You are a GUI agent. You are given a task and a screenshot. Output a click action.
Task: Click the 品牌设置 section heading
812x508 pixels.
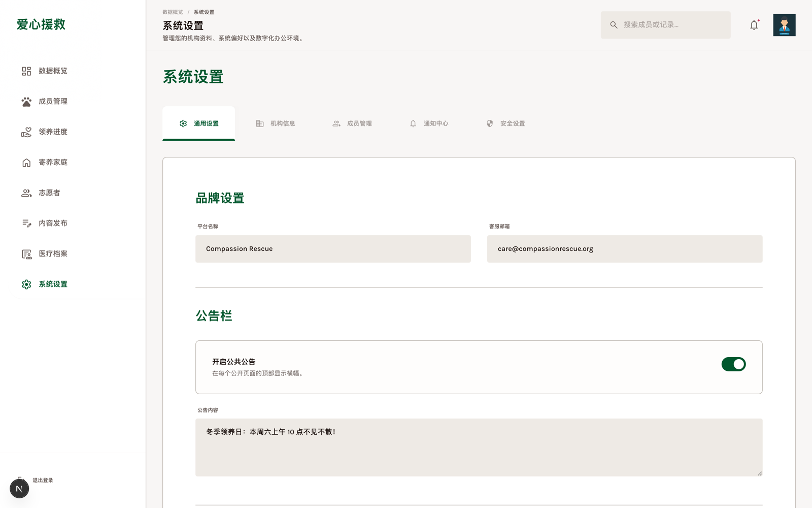(x=220, y=198)
